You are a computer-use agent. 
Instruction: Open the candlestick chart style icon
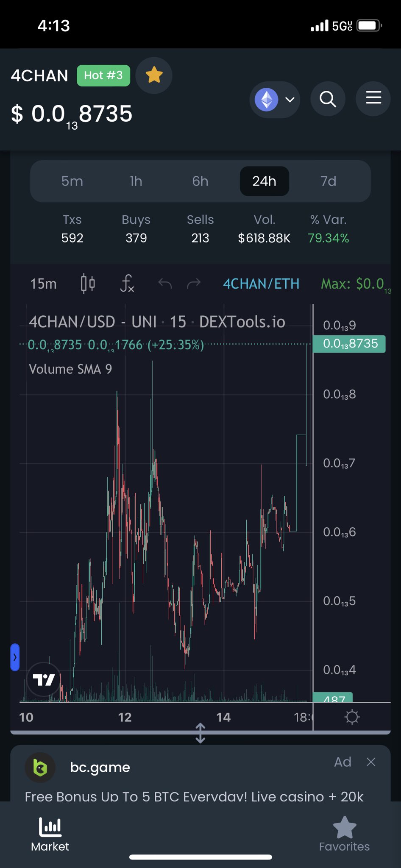click(88, 283)
